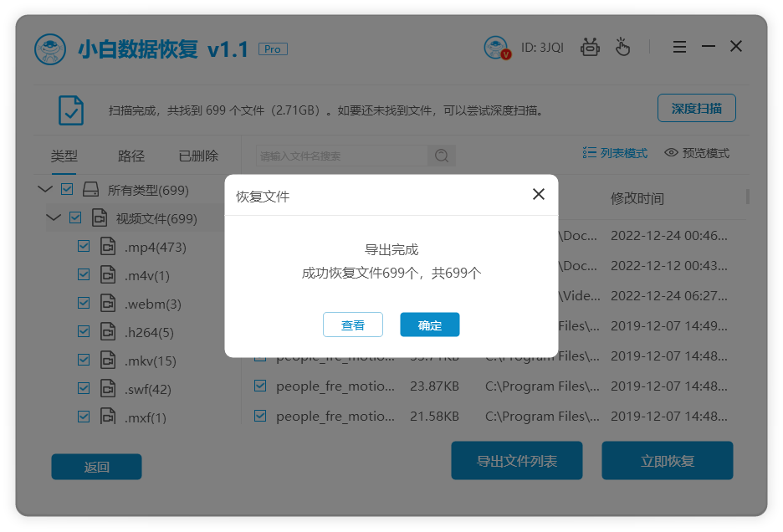Switch to 预览模式 using the eye icon

(670, 152)
